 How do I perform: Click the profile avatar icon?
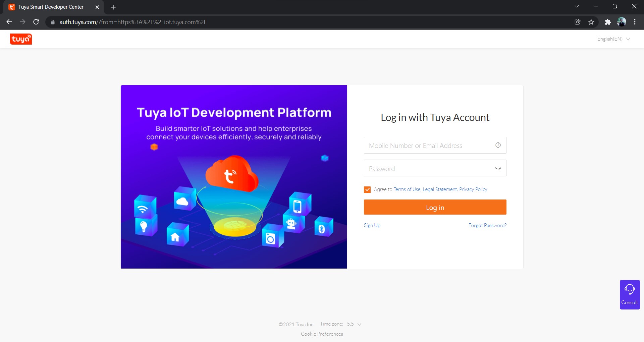[622, 22]
